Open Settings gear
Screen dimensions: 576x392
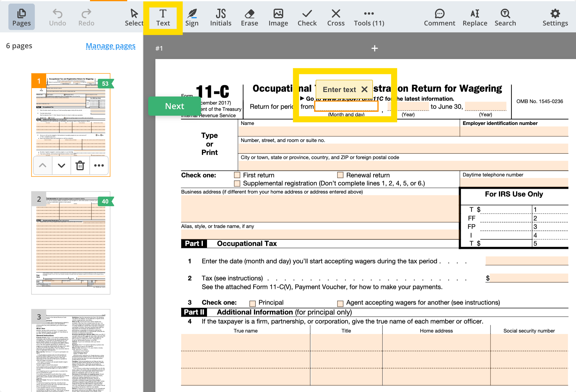click(555, 17)
